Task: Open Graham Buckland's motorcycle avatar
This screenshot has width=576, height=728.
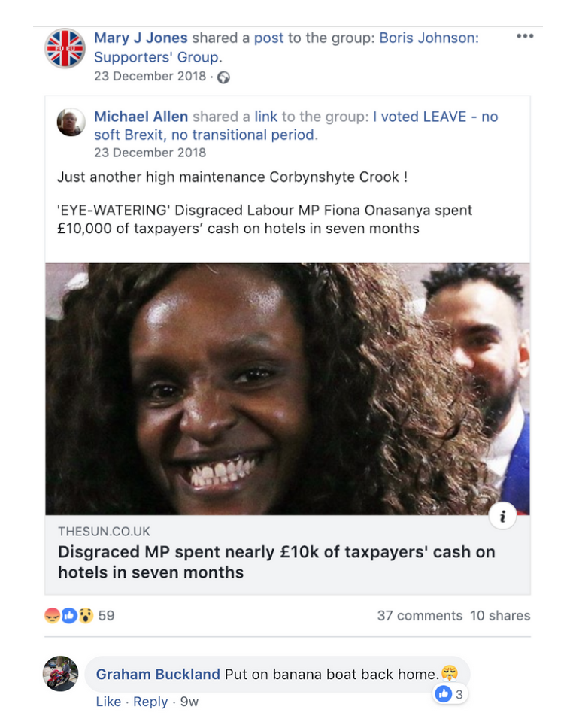Action: click(x=61, y=674)
